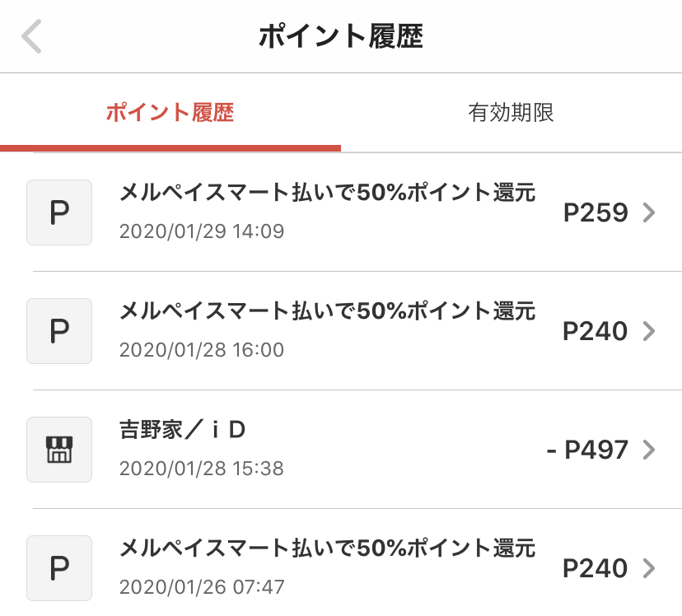682x616 pixels.
Task: Open the 吉野家／iD transaction title
Action: [x=183, y=430]
